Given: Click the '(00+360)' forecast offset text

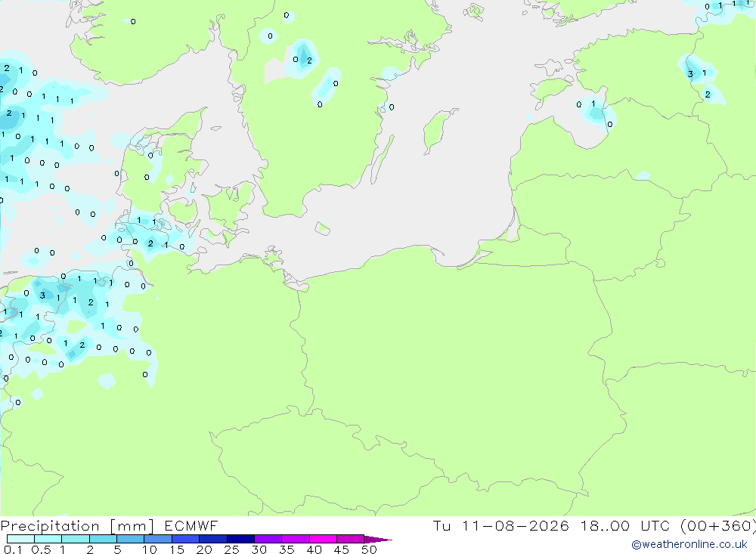Looking at the screenshot, I should point(718,526).
